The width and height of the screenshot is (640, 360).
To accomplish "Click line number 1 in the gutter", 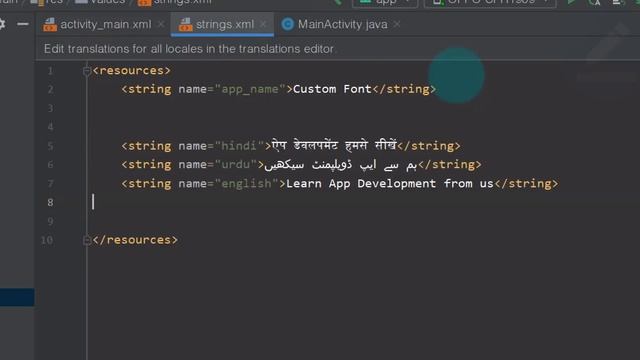I will (50, 71).
